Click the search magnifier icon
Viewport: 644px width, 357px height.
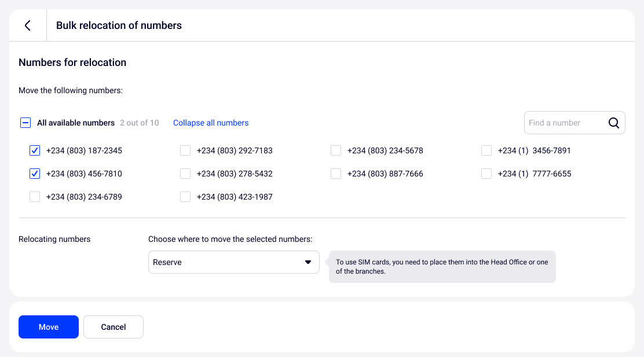[614, 123]
